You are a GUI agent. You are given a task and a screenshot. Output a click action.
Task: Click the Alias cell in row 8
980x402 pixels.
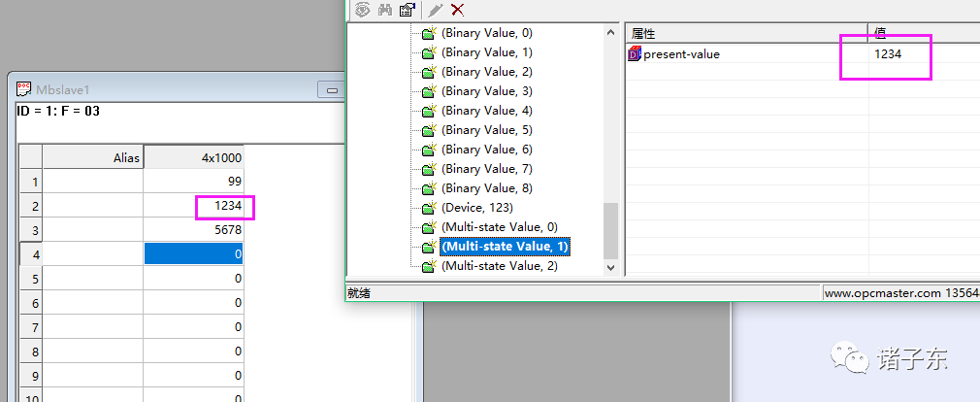92,352
